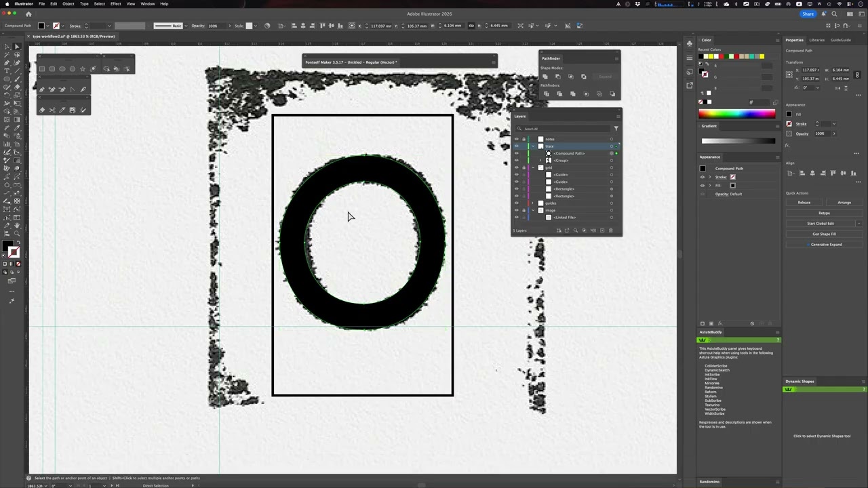Click the Layers Search All field
This screenshot has width=868, height=488.
click(563, 129)
